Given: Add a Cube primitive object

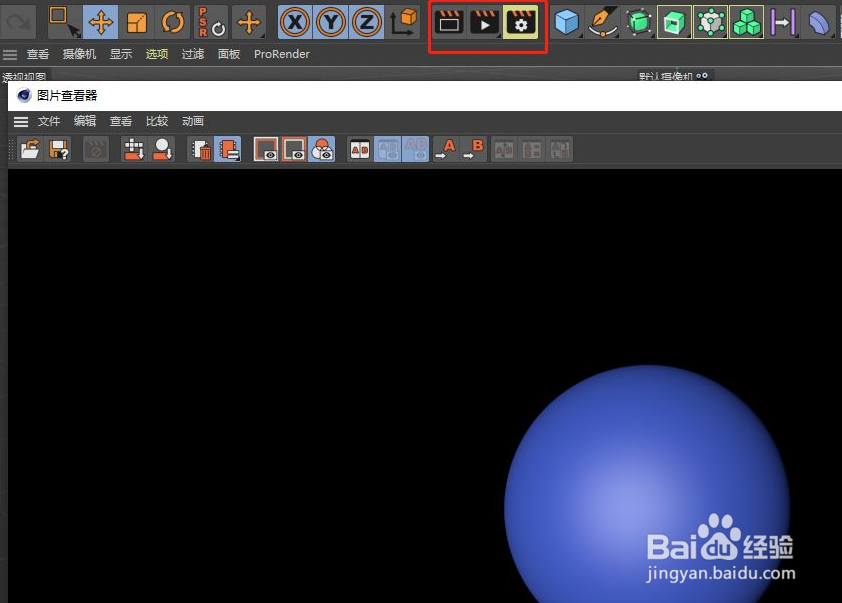Looking at the screenshot, I should coord(567,22).
